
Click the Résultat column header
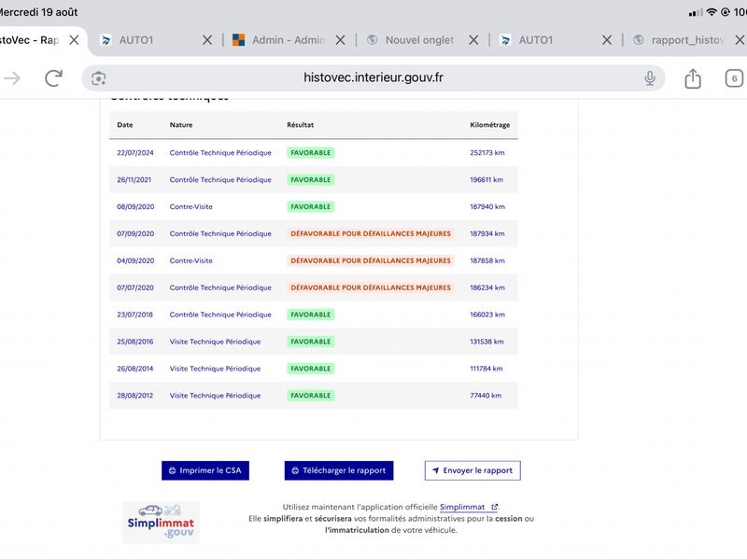click(300, 125)
